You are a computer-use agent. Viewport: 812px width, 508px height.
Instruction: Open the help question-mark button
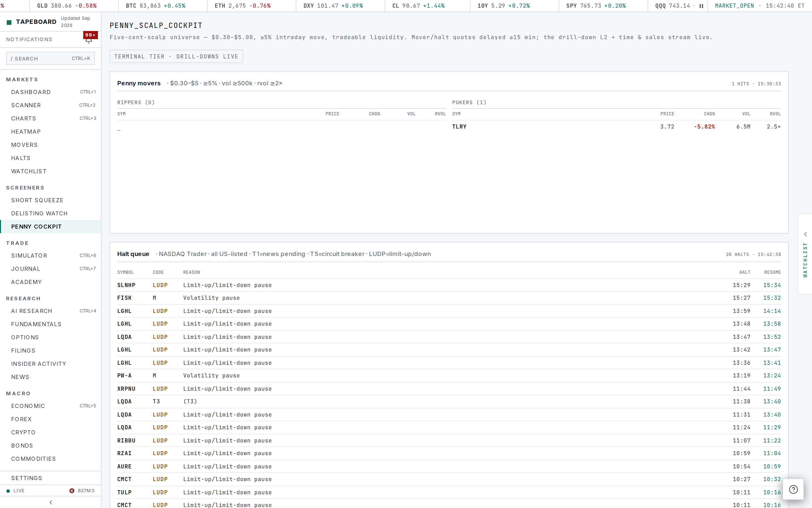[793, 489]
